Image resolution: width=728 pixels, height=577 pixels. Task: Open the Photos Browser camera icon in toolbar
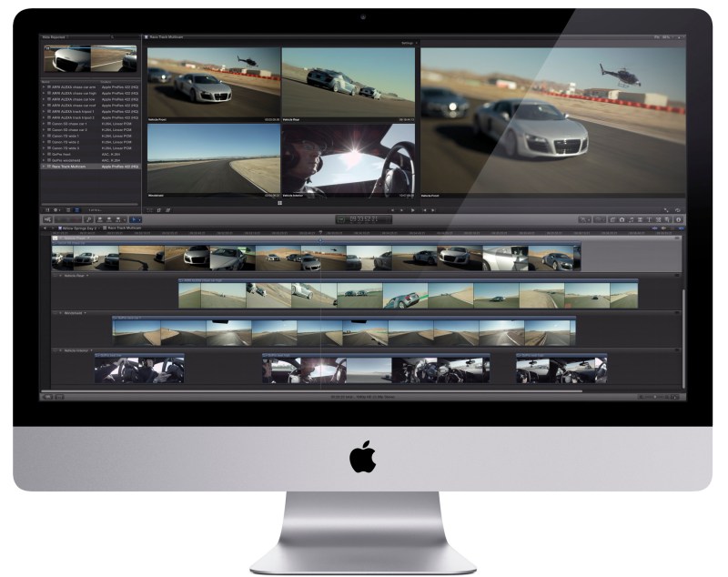pos(621,219)
